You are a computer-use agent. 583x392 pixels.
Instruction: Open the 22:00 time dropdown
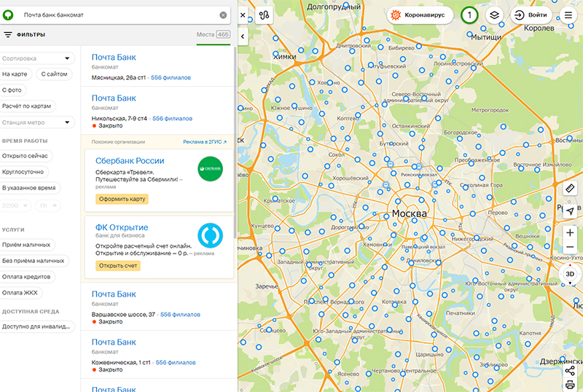(15, 205)
